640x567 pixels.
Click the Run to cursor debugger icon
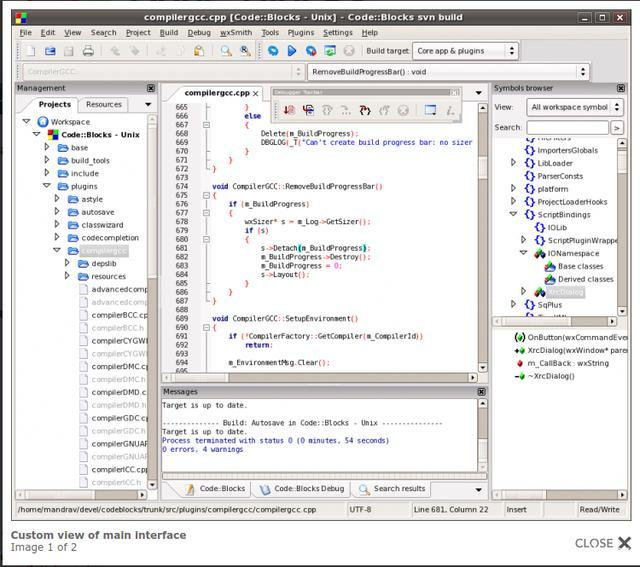coord(308,110)
